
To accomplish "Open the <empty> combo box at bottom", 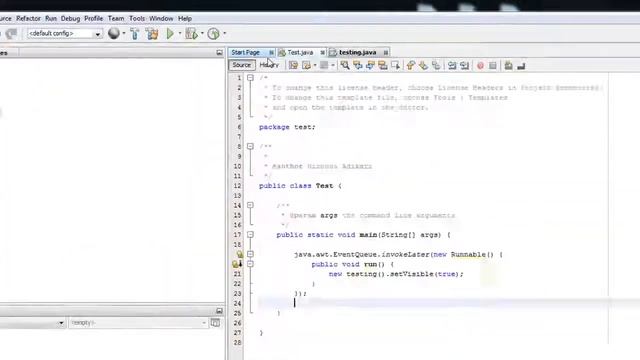I will click(138, 322).
